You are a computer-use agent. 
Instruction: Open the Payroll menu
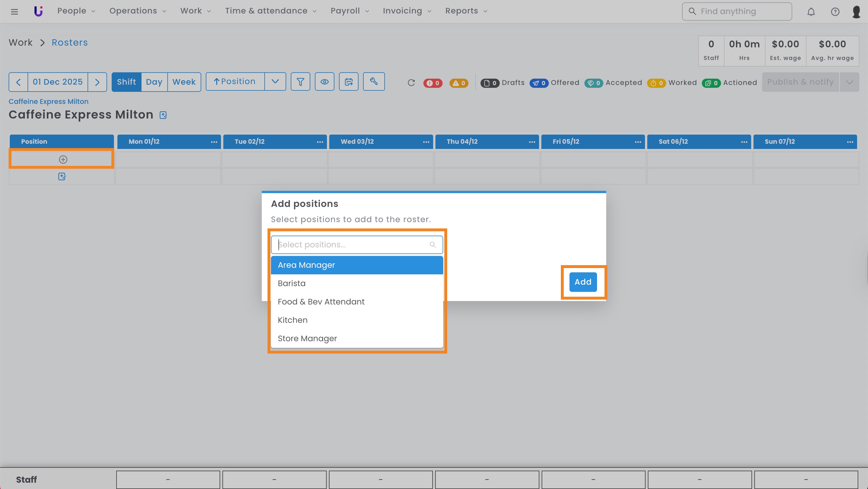(x=349, y=11)
